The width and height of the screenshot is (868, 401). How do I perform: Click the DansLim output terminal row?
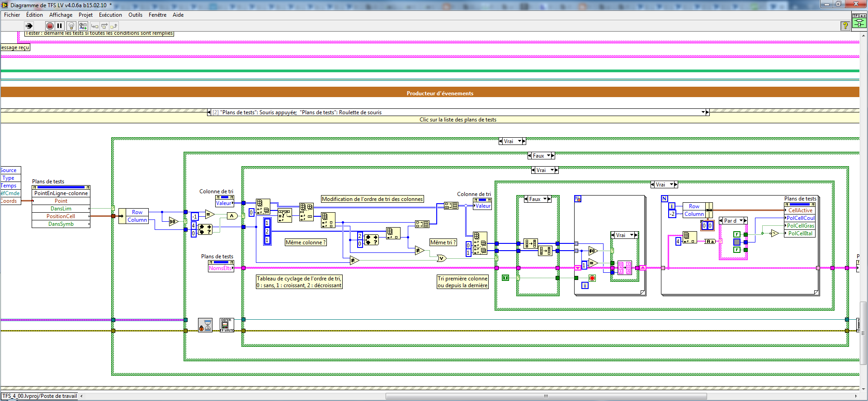[61, 209]
